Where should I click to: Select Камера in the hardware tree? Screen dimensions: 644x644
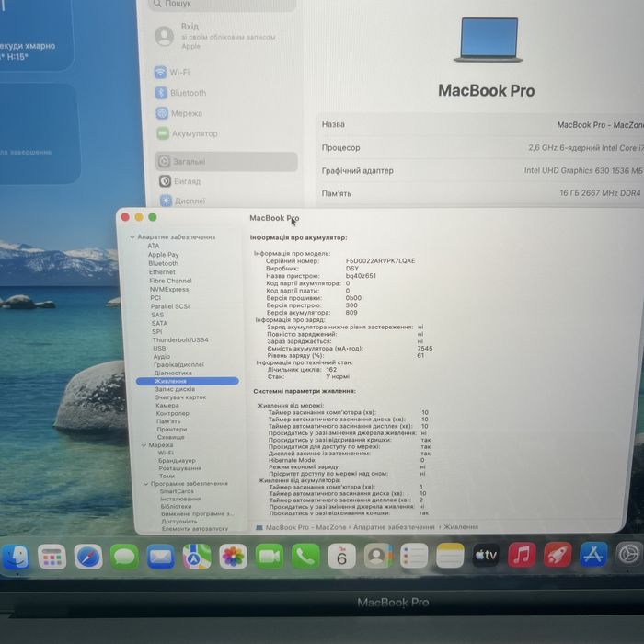tap(167, 406)
